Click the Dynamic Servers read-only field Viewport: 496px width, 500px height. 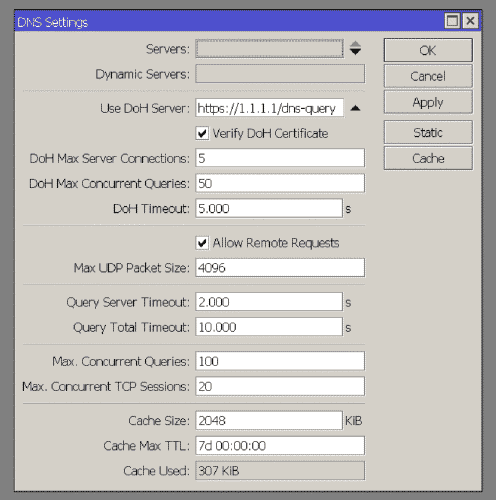coord(280,74)
